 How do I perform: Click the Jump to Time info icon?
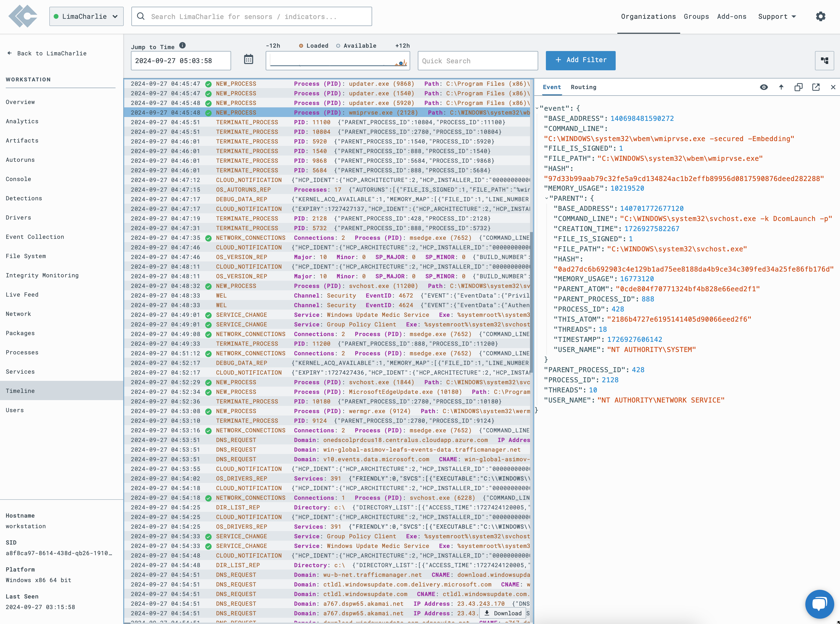tap(182, 45)
